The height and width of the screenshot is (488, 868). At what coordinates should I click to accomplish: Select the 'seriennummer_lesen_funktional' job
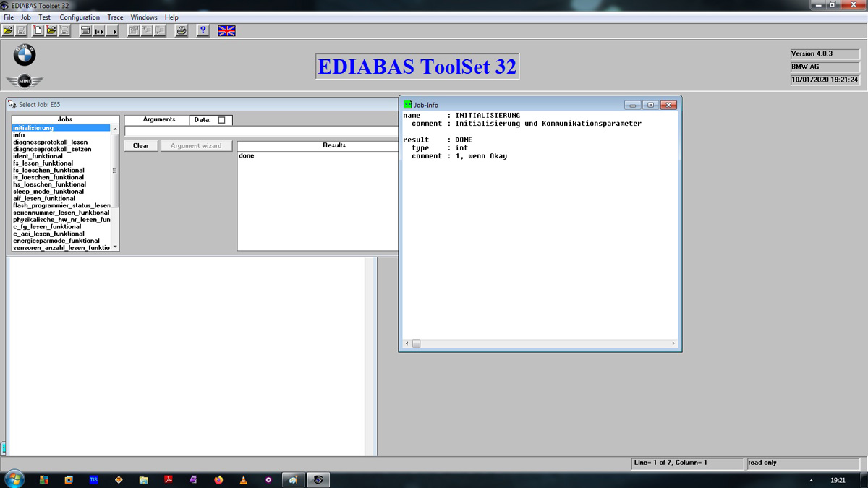(61, 213)
